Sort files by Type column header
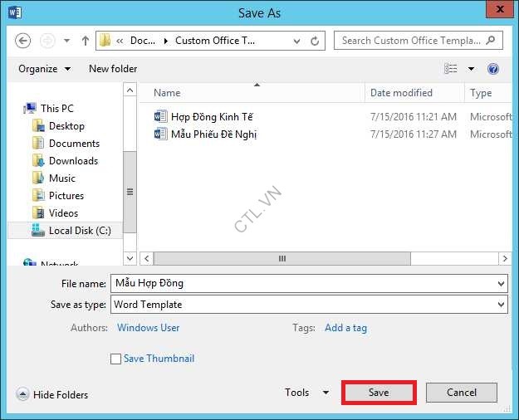519x420 pixels. click(481, 93)
